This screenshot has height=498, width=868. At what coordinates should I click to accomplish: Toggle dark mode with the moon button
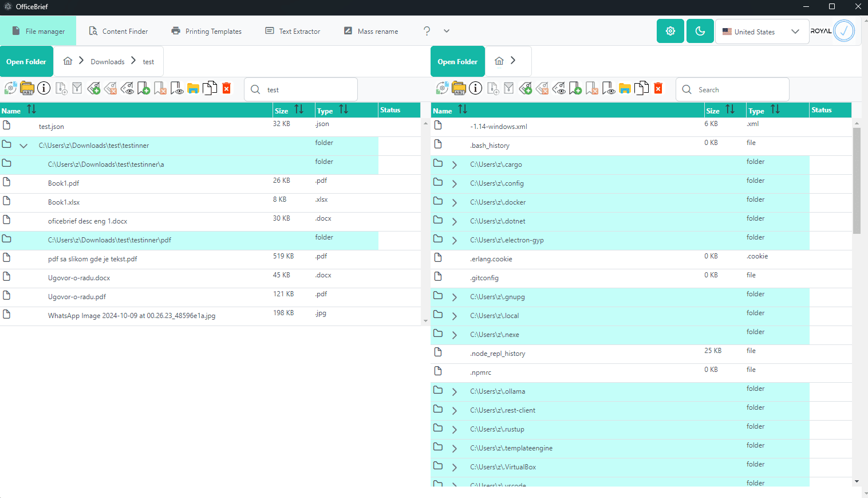coord(700,31)
